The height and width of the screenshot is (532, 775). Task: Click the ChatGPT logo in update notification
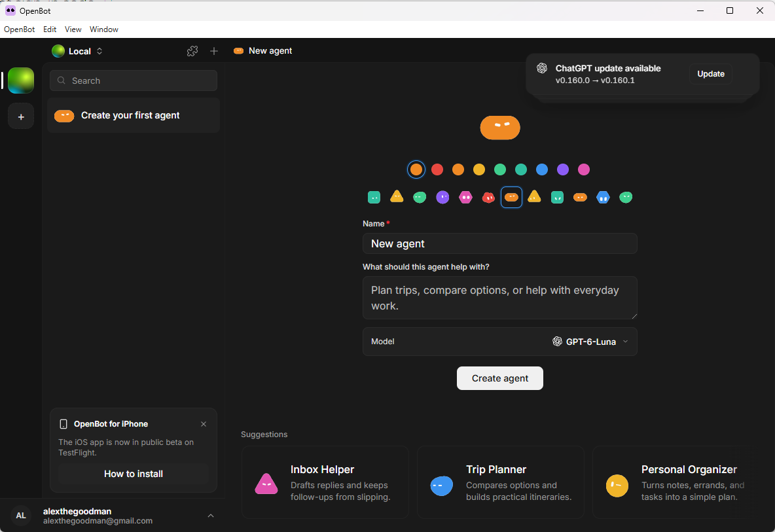coord(542,68)
